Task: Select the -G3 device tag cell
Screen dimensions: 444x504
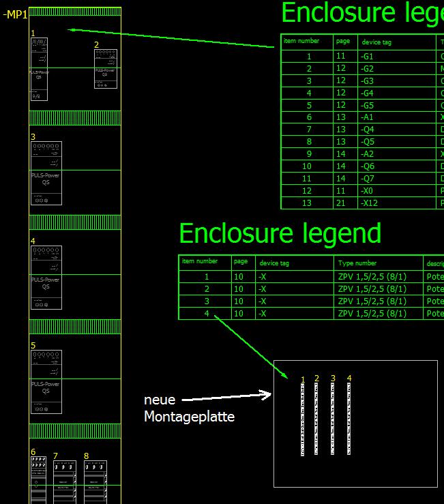Action: pos(397,80)
